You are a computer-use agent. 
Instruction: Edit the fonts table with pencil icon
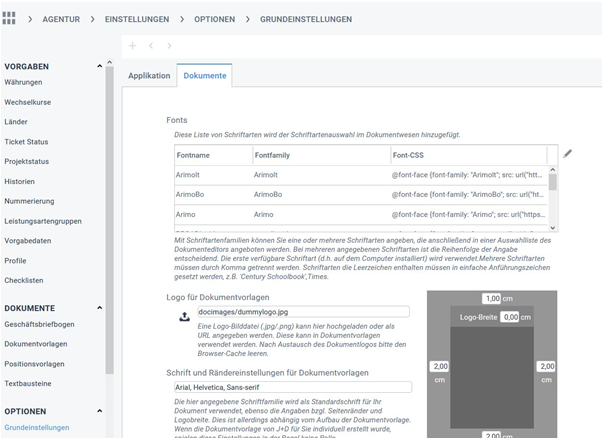(x=568, y=153)
